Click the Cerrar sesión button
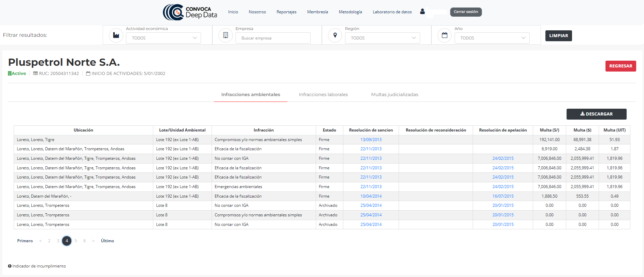Image resolution: width=644 pixels, height=277 pixels. point(466,12)
